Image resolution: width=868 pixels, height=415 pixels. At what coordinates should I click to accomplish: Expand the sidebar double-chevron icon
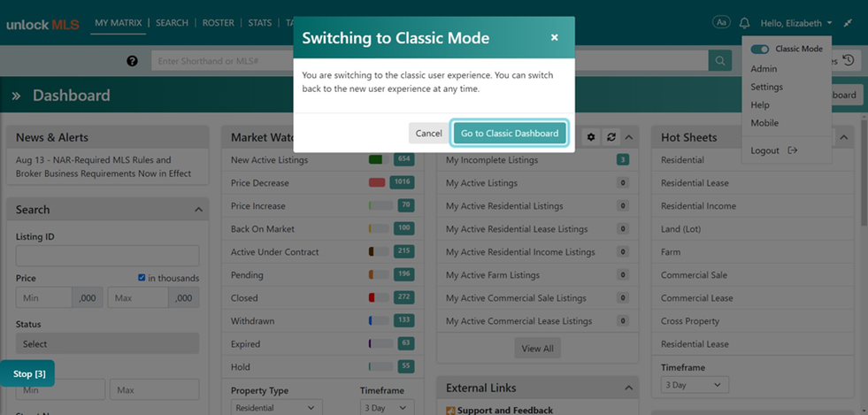(16, 96)
